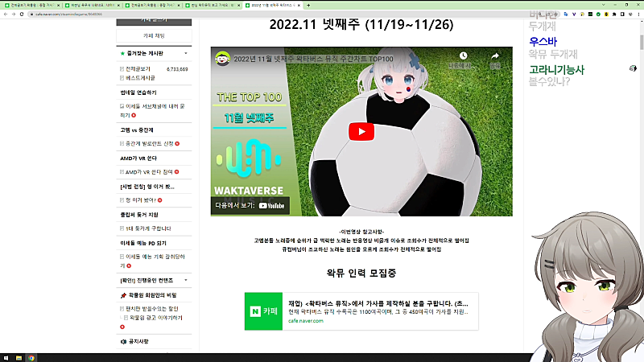644x362 pixels.
Task: Open the '왁물원 광고 이야기하기' board link
Action: tap(156, 318)
